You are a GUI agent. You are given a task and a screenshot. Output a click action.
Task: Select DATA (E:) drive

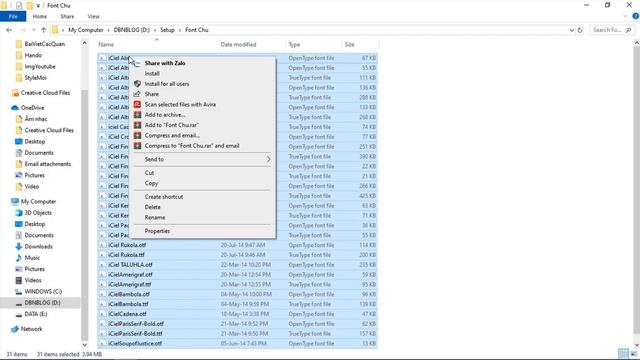[36, 314]
